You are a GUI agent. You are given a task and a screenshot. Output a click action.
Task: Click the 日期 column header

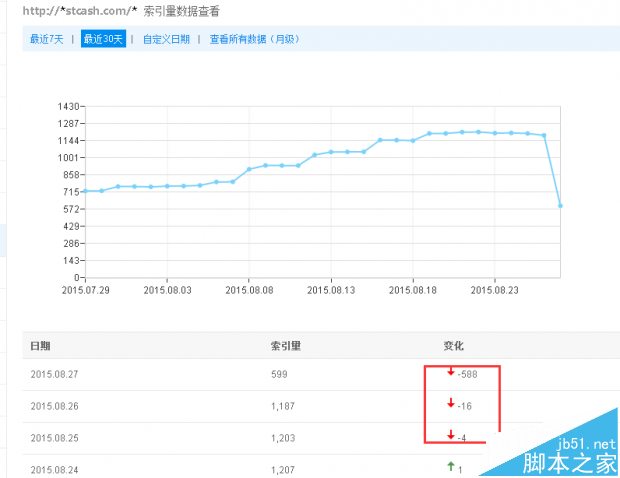[41, 346]
